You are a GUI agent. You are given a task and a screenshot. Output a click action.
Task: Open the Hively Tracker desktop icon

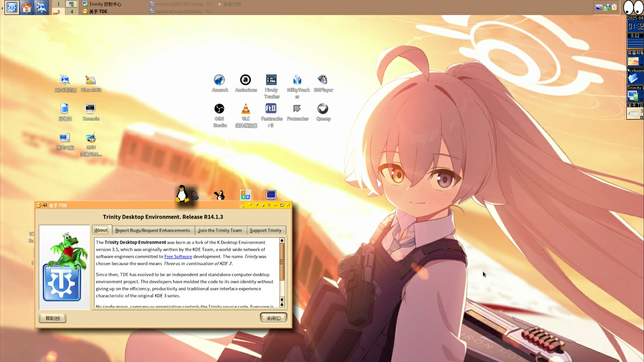point(271,86)
